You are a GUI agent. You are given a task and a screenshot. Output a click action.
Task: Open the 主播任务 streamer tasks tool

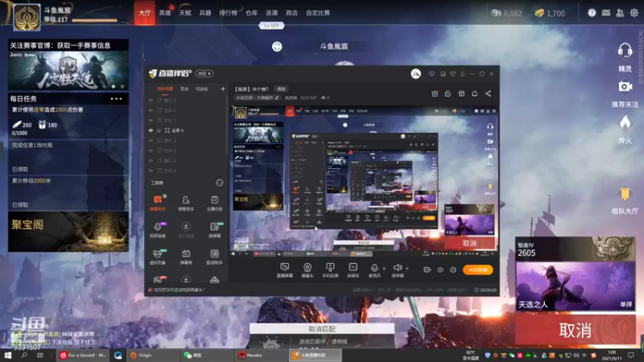214,203
